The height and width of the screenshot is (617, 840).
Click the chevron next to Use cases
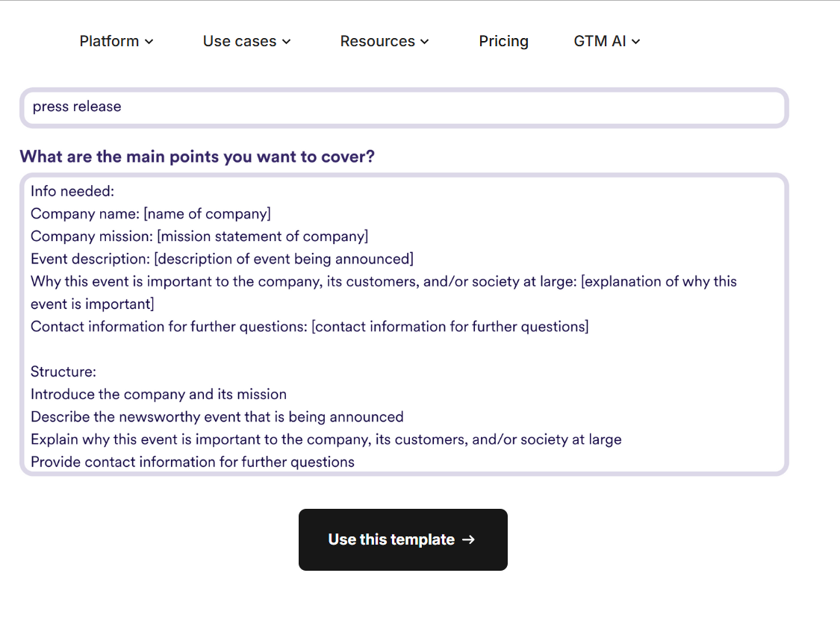tap(286, 42)
